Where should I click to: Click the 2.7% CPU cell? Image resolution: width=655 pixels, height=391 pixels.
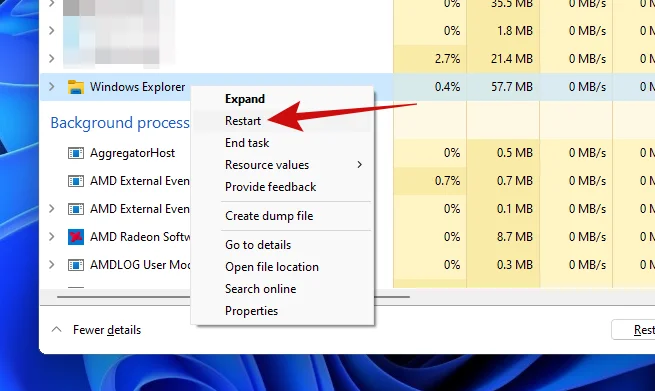[429, 58]
